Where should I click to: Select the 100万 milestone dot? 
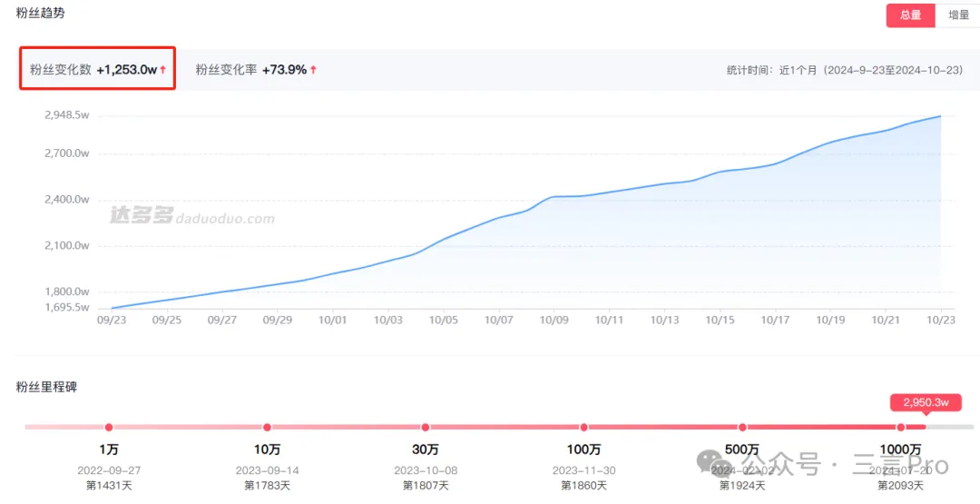(583, 427)
